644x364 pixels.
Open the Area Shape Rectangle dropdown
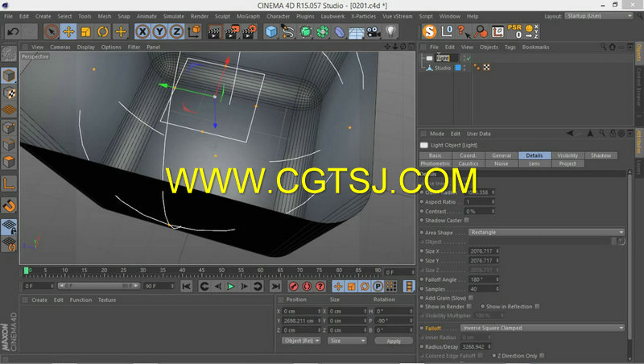point(547,233)
